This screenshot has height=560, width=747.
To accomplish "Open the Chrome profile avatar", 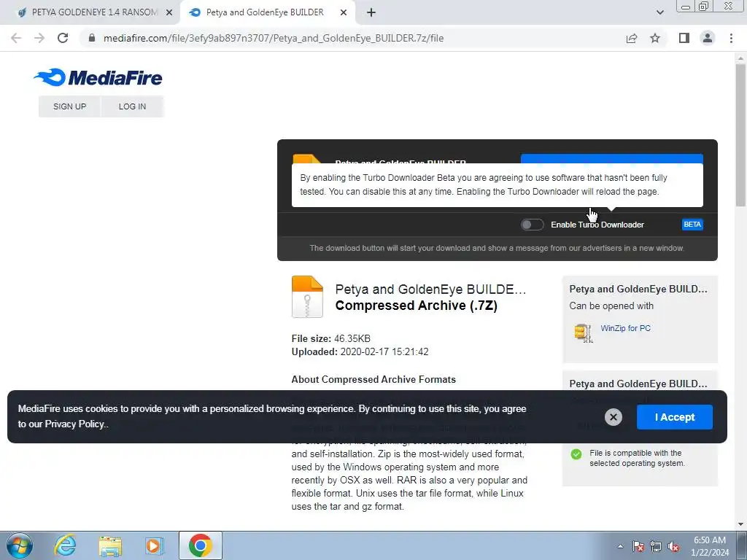I will click(708, 38).
